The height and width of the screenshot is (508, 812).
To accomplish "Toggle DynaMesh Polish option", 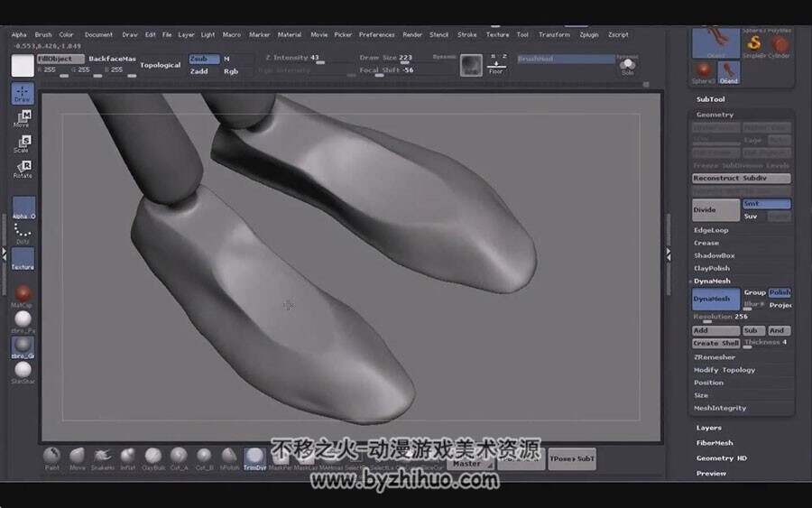I will point(780,292).
